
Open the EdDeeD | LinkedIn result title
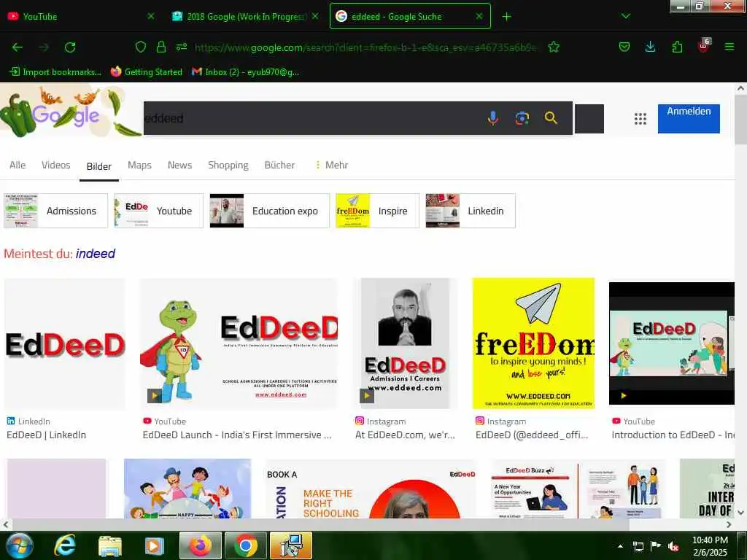point(46,435)
